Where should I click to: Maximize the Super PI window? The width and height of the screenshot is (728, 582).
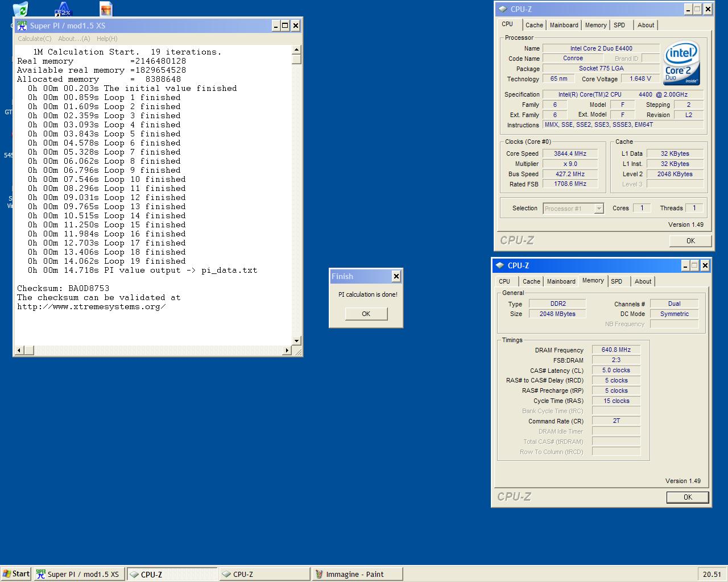[286, 26]
